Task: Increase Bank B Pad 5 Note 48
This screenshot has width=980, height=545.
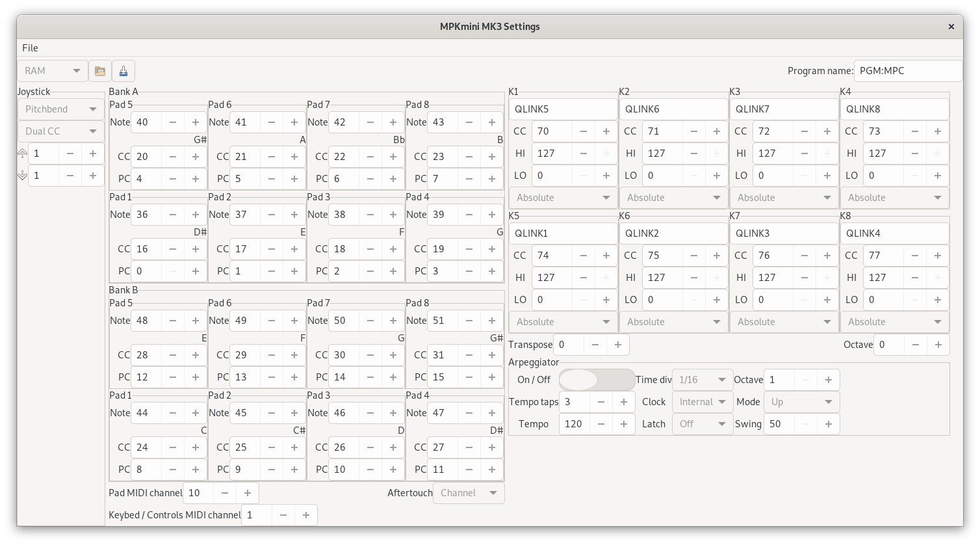Action: click(x=196, y=321)
